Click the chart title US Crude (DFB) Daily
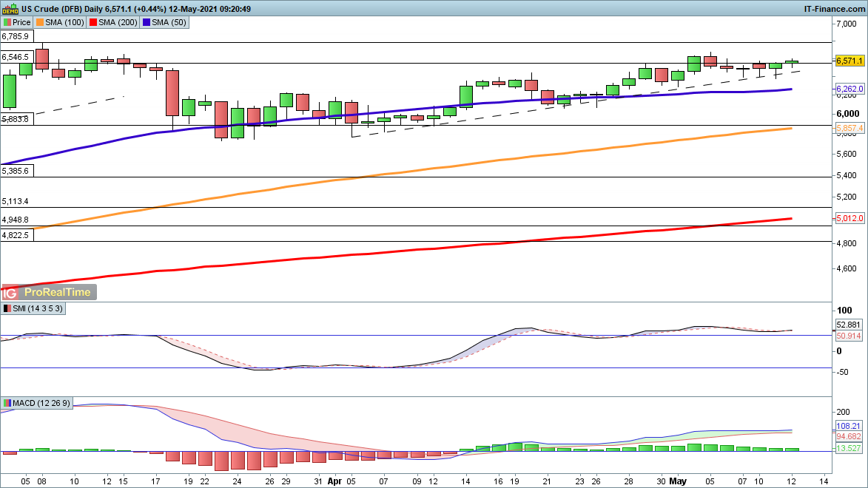This screenshot has width=868, height=488. click(62, 9)
